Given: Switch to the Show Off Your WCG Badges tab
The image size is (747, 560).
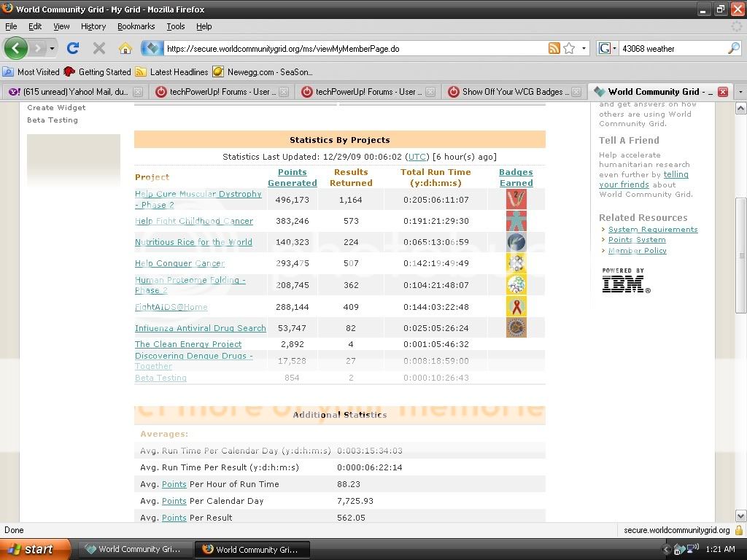Looking at the screenshot, I should click(512, 92).
